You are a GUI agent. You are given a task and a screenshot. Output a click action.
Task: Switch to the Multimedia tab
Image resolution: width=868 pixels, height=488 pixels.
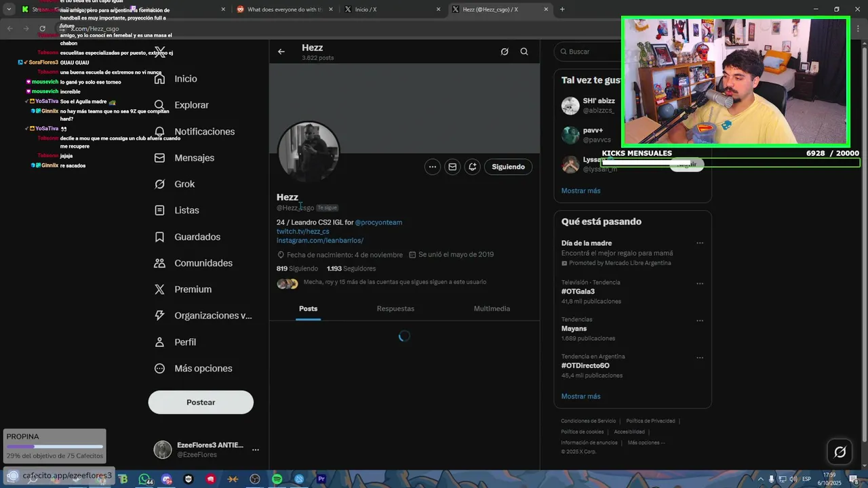click(x=492, y=308)
